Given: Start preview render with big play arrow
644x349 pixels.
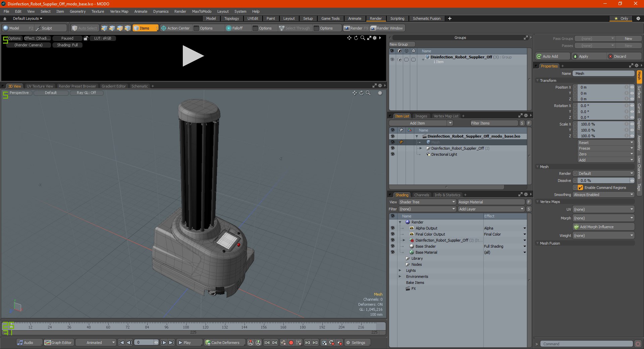Looking at the screenshot, I should click(193, 56).
